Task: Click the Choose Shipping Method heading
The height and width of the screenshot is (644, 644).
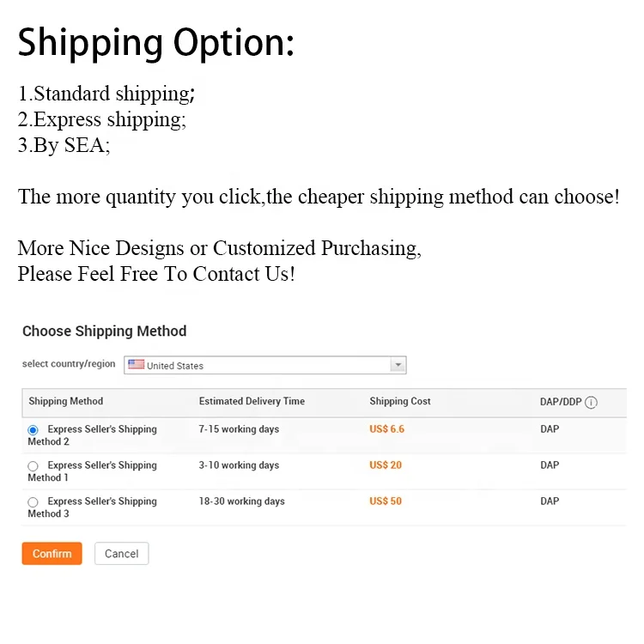Action: [x=104, y=331]
